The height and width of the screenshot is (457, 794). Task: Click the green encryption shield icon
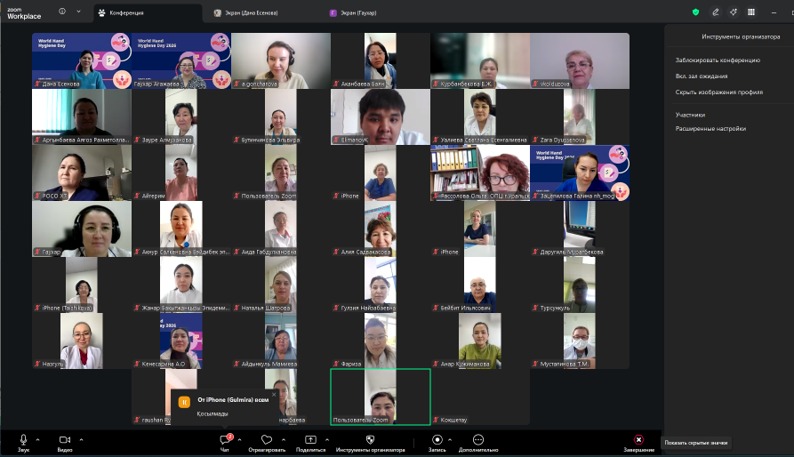(696, 12)
